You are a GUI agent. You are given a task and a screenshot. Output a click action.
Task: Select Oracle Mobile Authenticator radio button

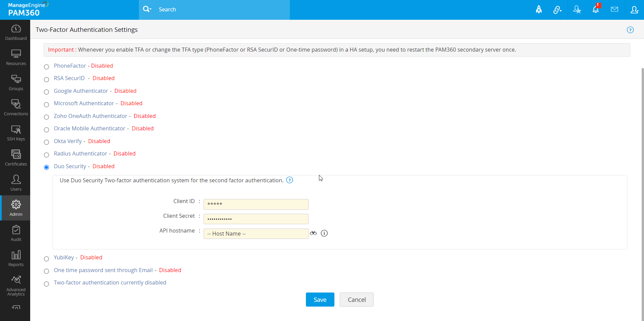47,130
